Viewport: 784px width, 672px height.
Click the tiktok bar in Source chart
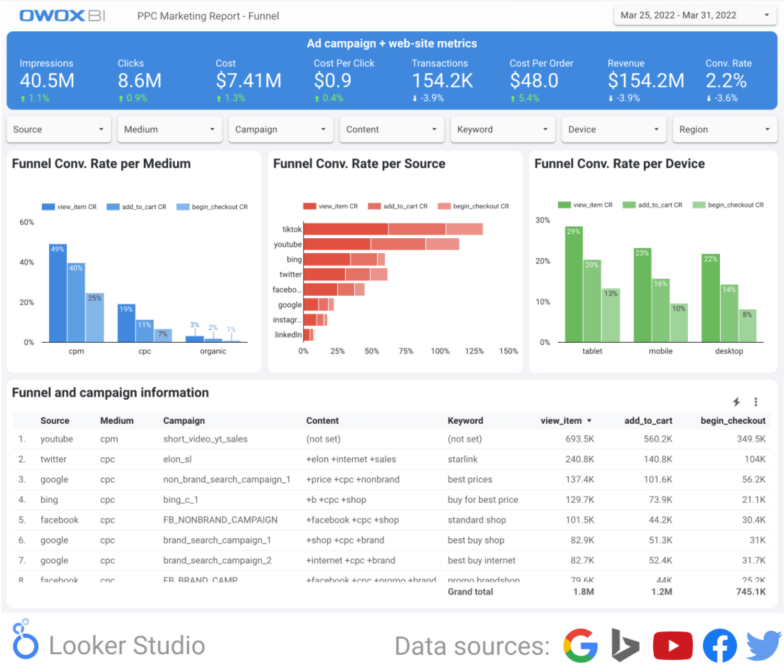345,229
